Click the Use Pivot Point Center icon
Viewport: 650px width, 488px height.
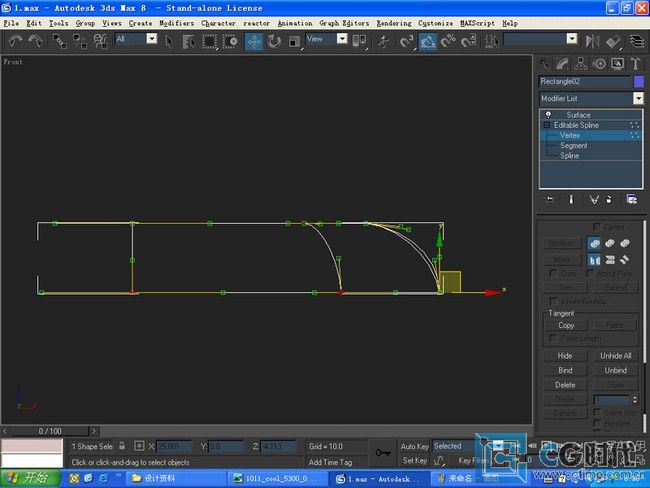[359, 41]
